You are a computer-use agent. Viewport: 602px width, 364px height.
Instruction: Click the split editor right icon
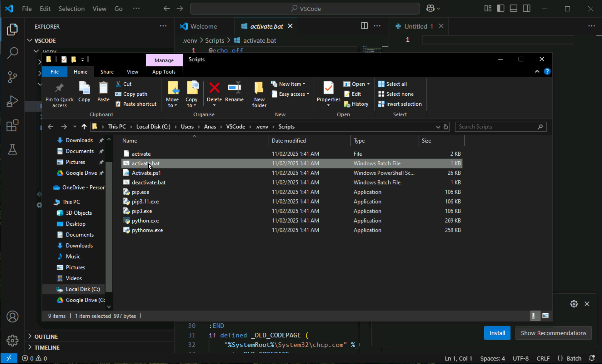[x=364, y=26]
